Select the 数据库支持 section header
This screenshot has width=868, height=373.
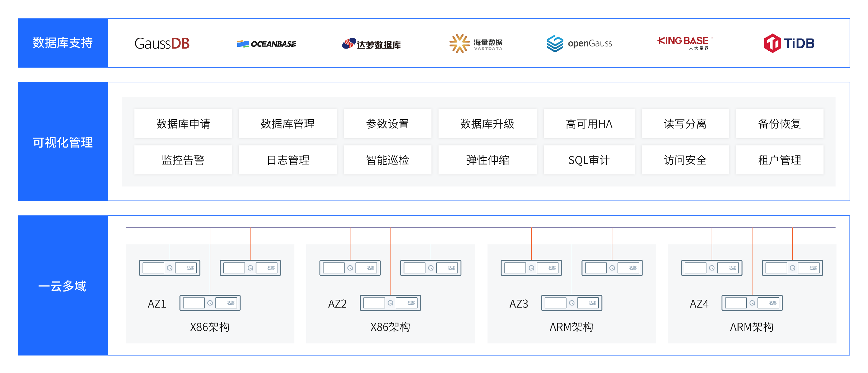click(63, 43)
